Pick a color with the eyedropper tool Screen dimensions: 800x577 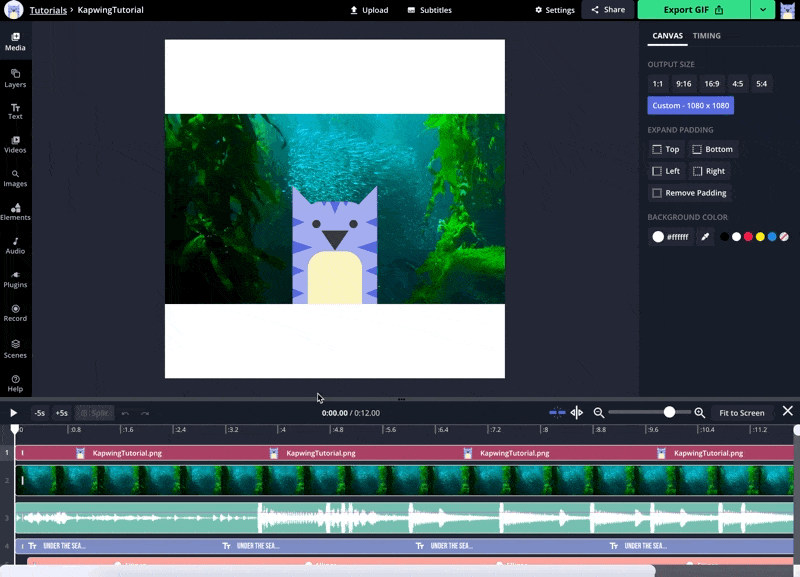pos(704,237)
